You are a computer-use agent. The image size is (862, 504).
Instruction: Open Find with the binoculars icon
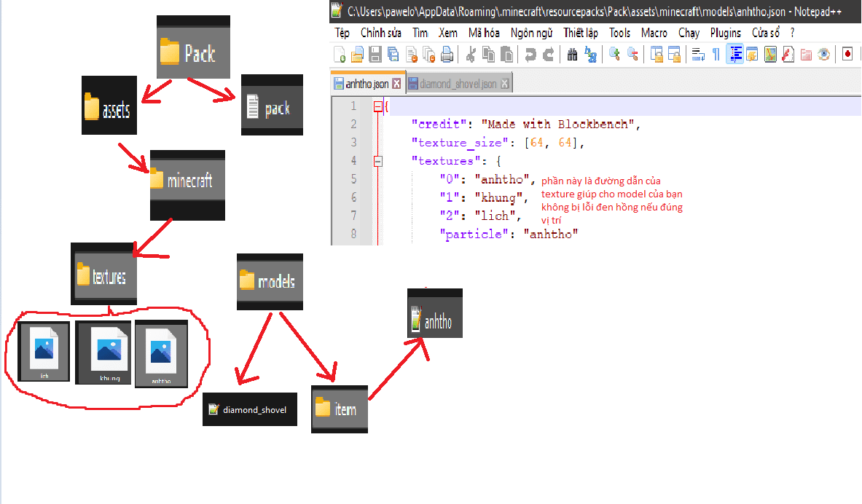(x=572, y=55)
